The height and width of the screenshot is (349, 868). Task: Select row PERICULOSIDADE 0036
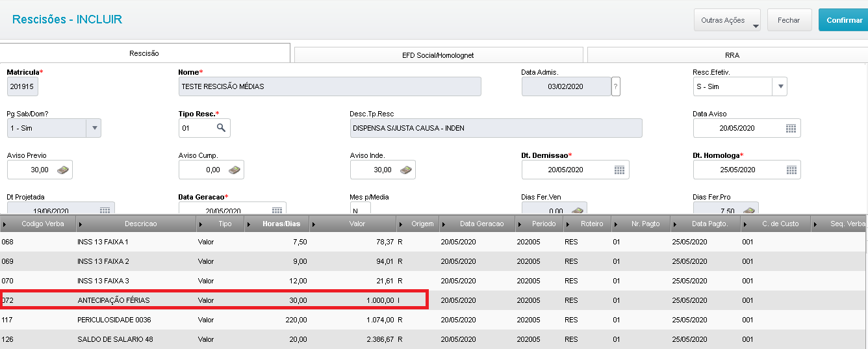coord(433,320)
